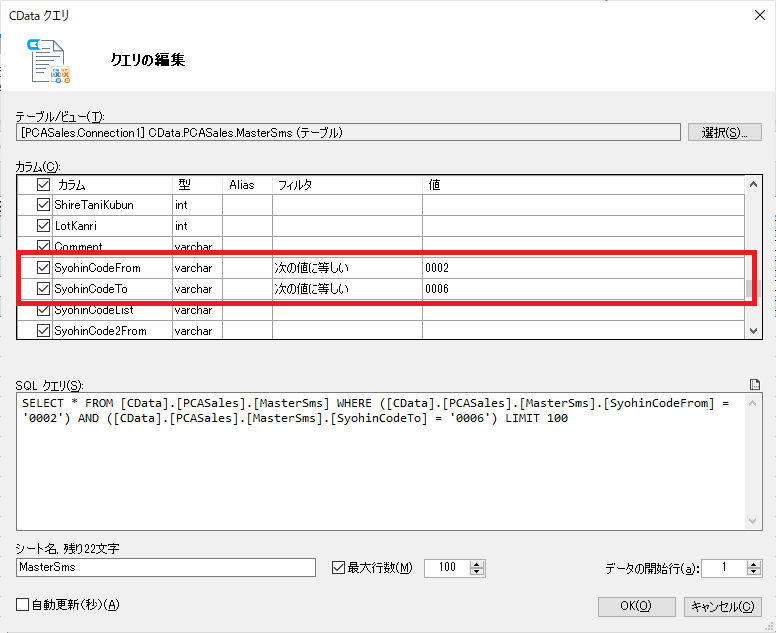Image resolution: width=776 pixels, height=633 pixels.
Task: Click columns list scroll up arrow
Action: [x=753, y=185]
